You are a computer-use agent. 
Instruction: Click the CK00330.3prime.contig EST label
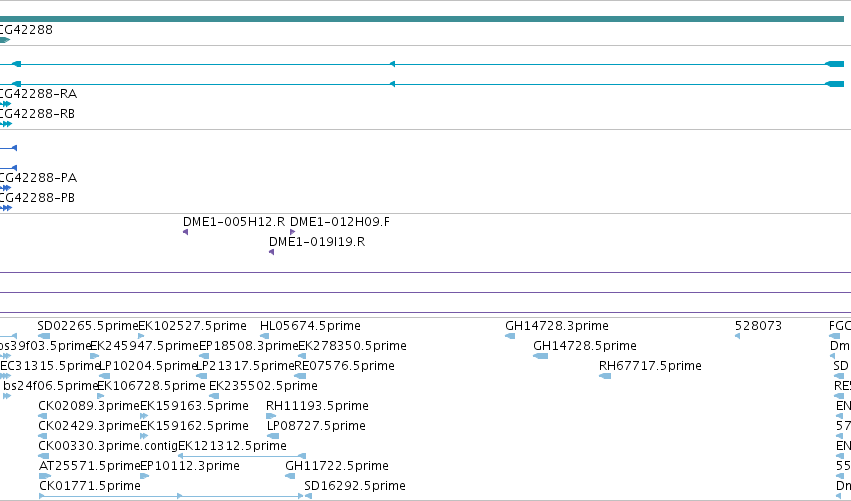(108, 446)
